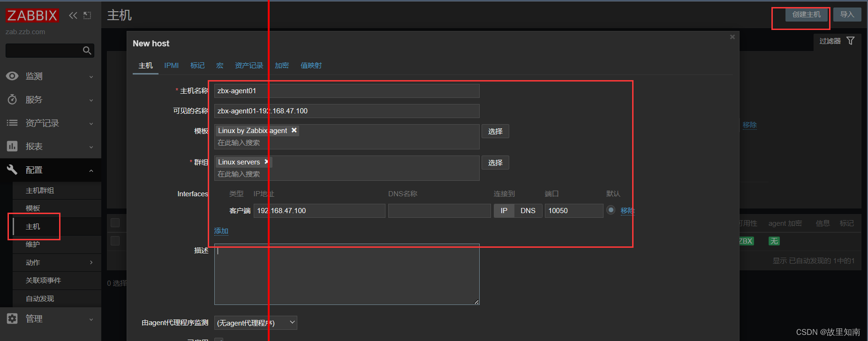868x341 pixels.
Task: Collapse the sidebar with double-arrow icon
Action: (73, 15)
